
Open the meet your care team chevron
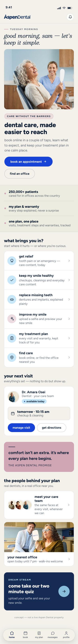pos(69,505)
